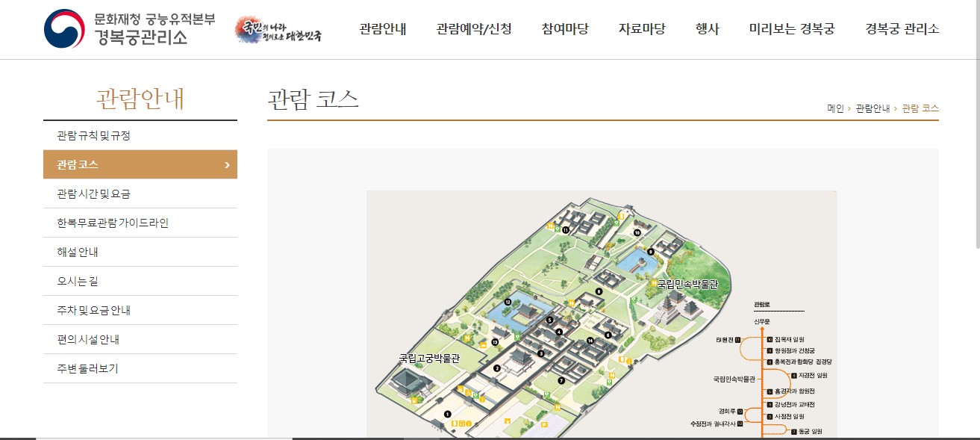The height and width of the screenshot is (440, 980).
Task: Select map marker 2 at the main throne hall
Action: (x=497, y=368)
